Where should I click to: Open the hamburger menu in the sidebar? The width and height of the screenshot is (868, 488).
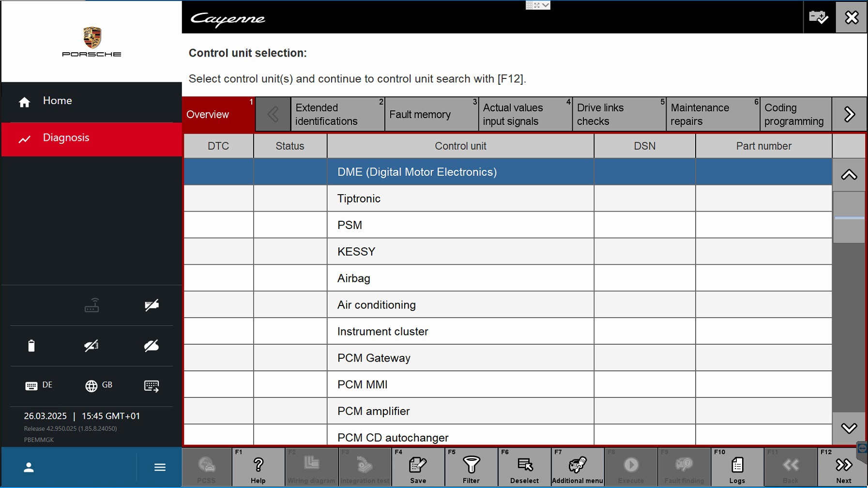pos(160,467)
